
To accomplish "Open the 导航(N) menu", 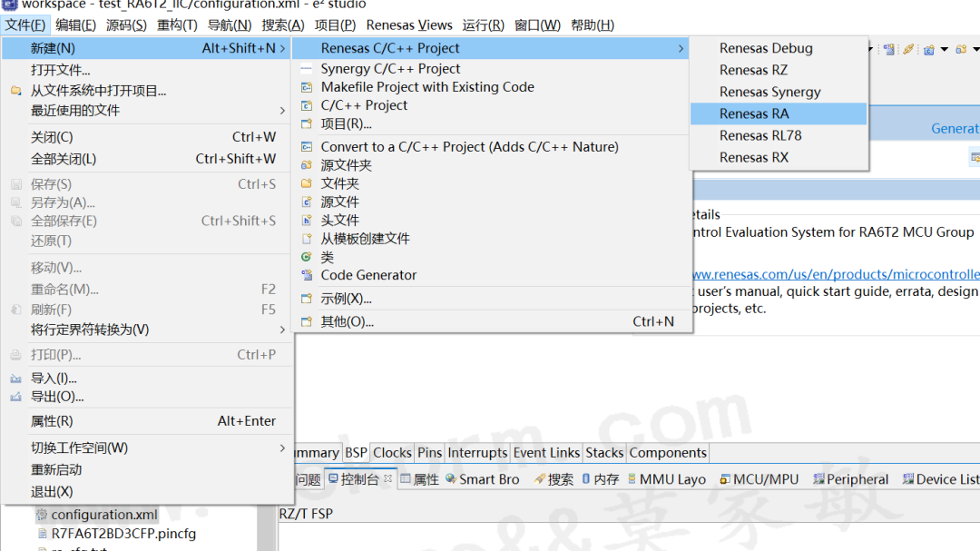I will click(x=230, y=25).
